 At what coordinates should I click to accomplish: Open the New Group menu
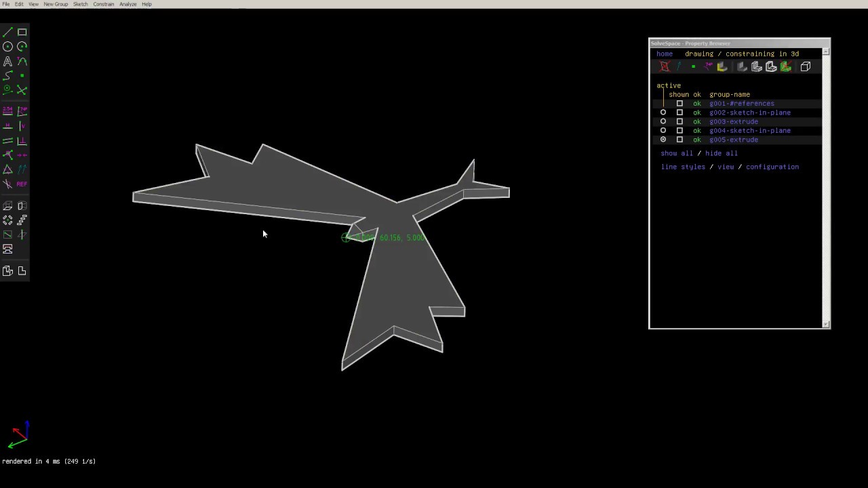56,4
